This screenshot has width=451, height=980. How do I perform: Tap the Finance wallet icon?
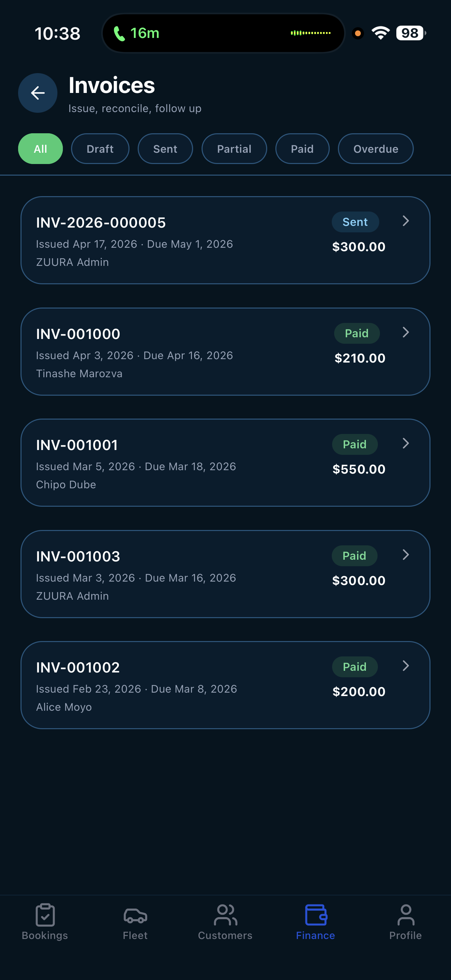tap(316, 915)
